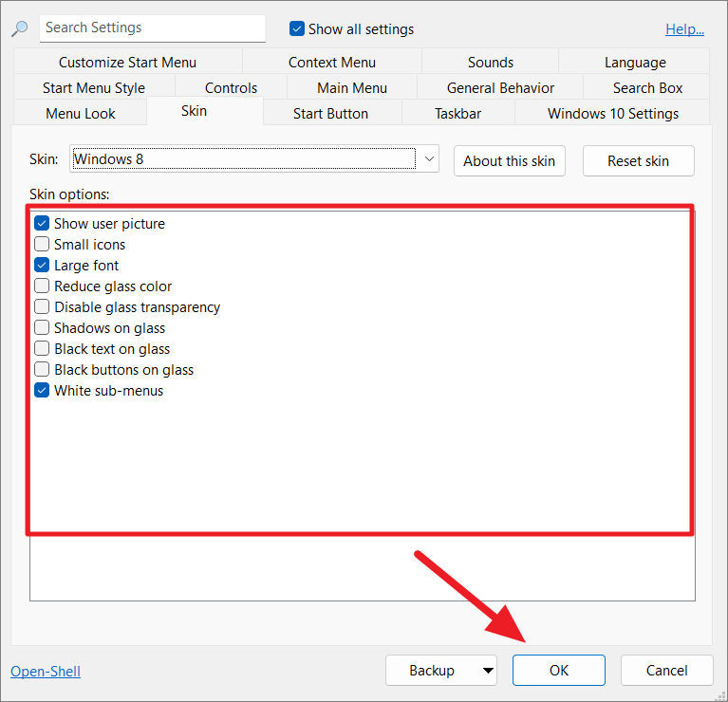Open the Windows 10 Settings tab
Screen dimensions: 728x702
click(612, 114)
